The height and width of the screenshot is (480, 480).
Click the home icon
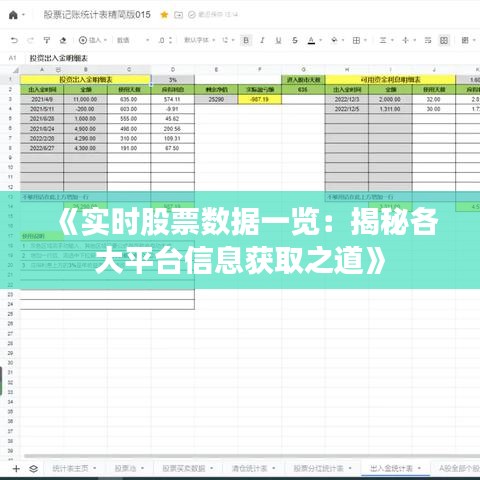[x=13, y=15]
